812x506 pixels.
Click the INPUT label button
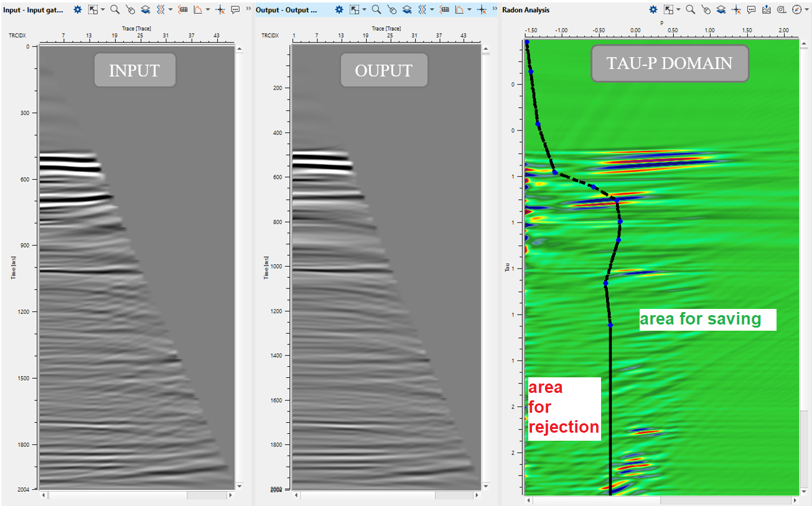click(x=134, y=70)
